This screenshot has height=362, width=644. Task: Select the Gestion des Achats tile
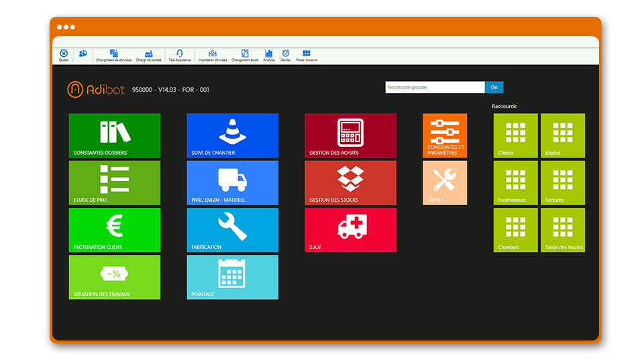pos(350,135)
